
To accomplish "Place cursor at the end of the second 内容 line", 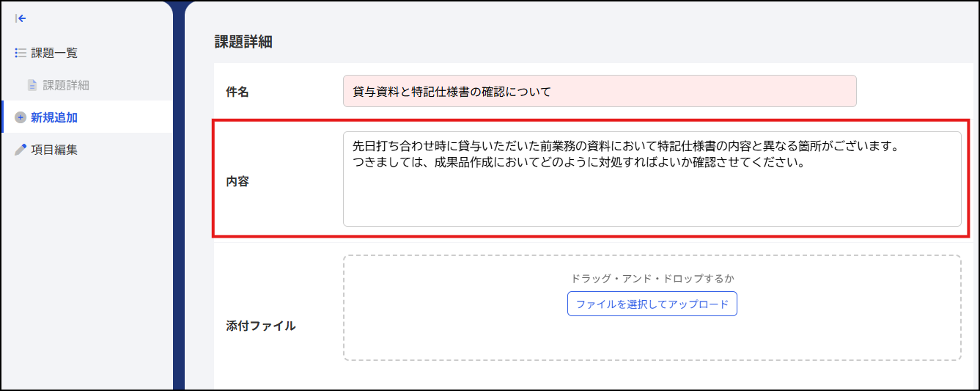I will click(806, 163).
